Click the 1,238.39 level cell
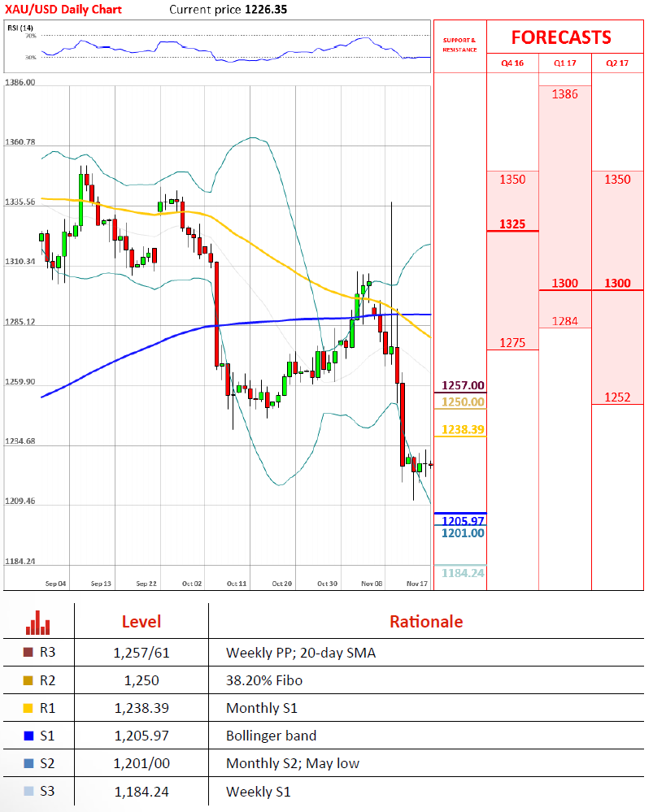The height and width of the screenshot is (812, 653). click(x=141, y=708)
